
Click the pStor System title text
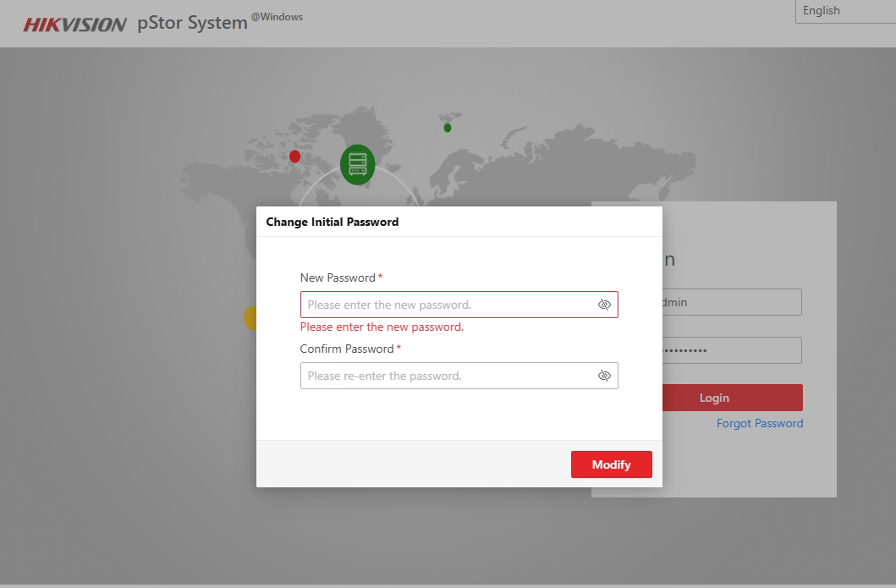(192, 23)
